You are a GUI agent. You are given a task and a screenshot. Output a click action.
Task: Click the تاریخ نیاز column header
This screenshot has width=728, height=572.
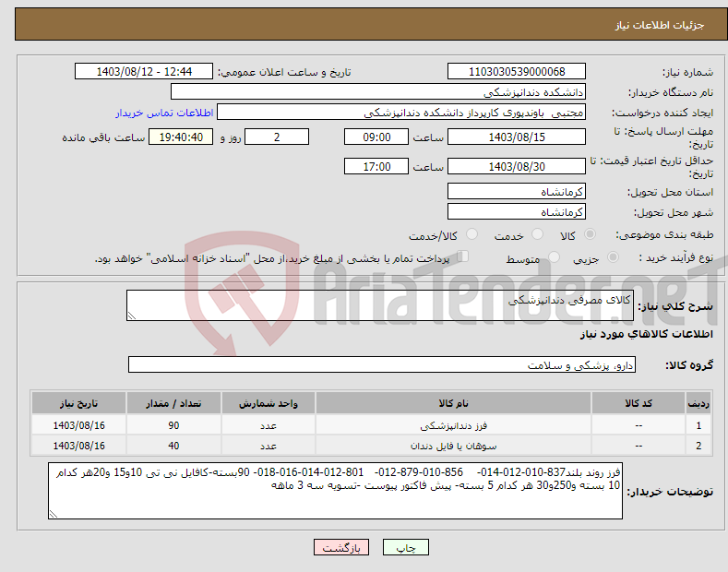[x=79, y=403]
